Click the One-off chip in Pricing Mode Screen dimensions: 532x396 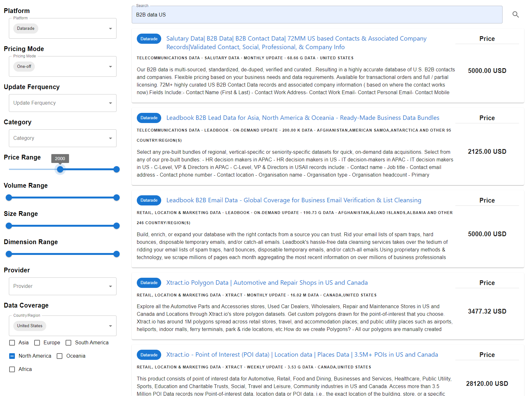24,67
